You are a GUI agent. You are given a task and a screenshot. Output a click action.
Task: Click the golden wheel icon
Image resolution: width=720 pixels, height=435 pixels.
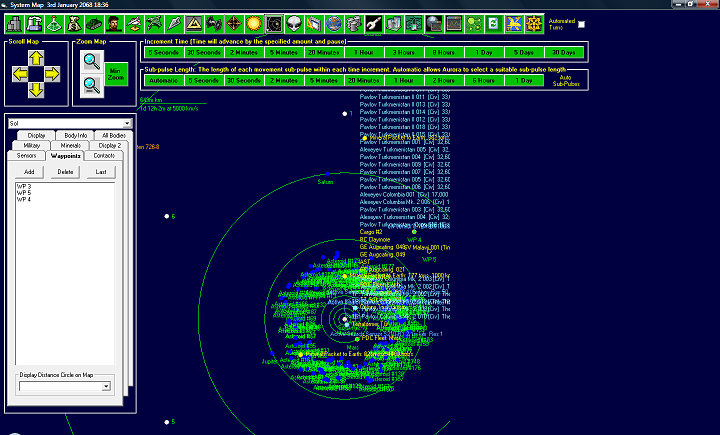tap(534, 24)
